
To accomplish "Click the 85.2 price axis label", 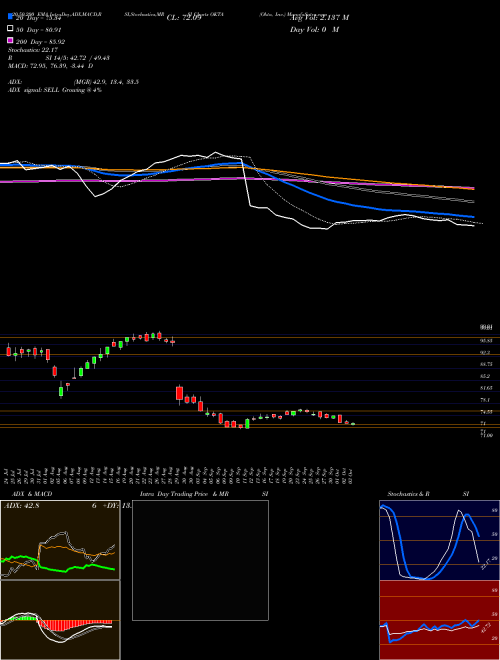I will (485, 376).
